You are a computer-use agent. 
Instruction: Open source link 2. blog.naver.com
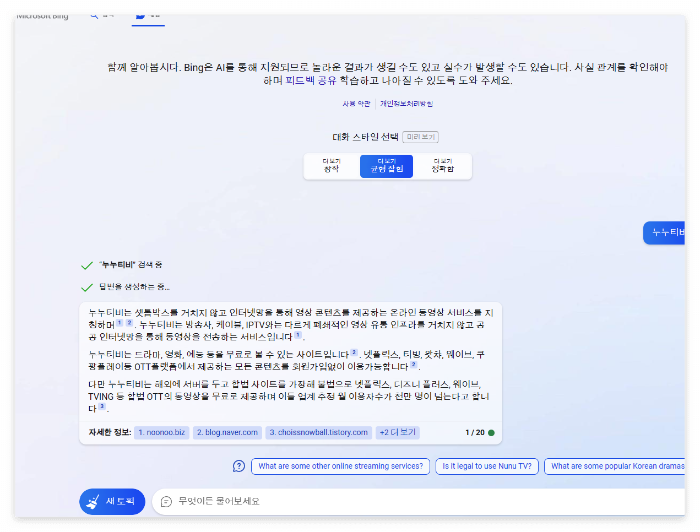point(227,432)
